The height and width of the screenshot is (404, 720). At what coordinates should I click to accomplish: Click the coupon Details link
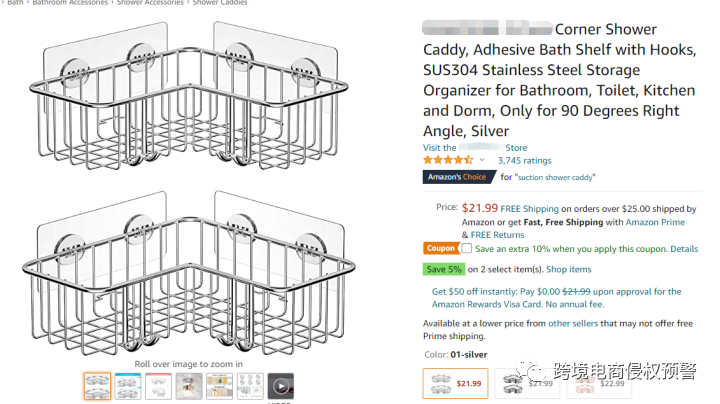coord(684,249)
